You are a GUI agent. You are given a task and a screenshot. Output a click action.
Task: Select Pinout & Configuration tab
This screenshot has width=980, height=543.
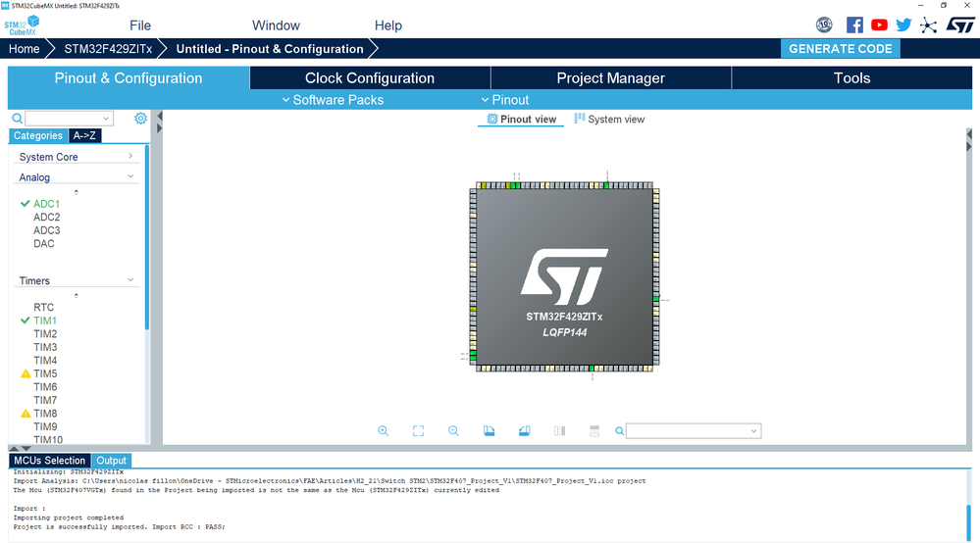(129, 78)
